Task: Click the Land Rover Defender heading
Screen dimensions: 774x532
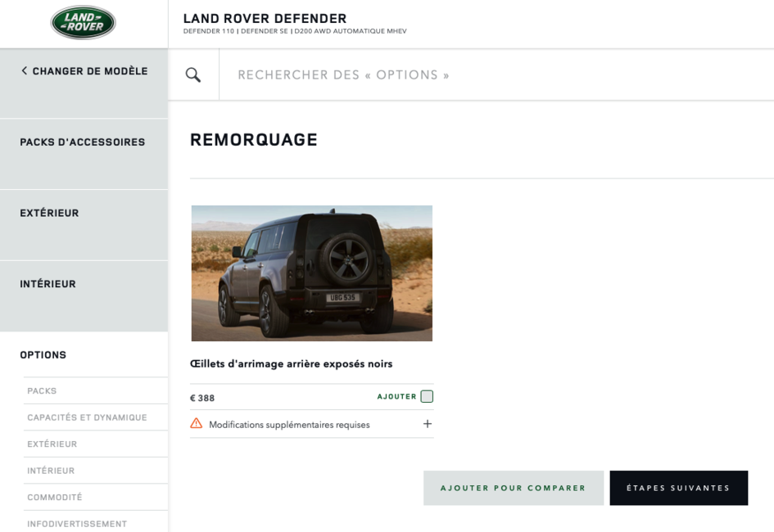Action: pos(265,19)
